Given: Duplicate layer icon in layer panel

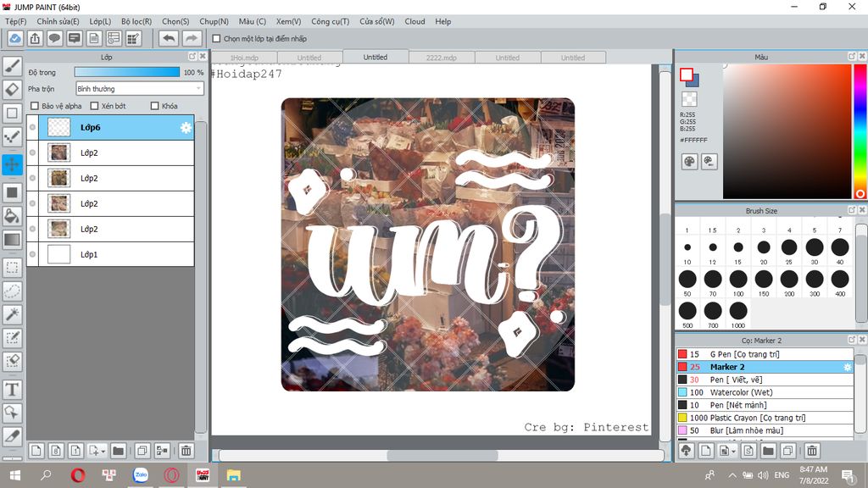Looking at the screenshot, I should click(x=142, y=451).
